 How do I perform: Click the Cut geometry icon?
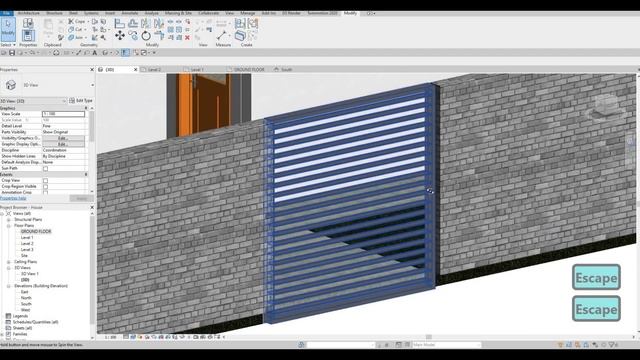(x=71, y=29)
